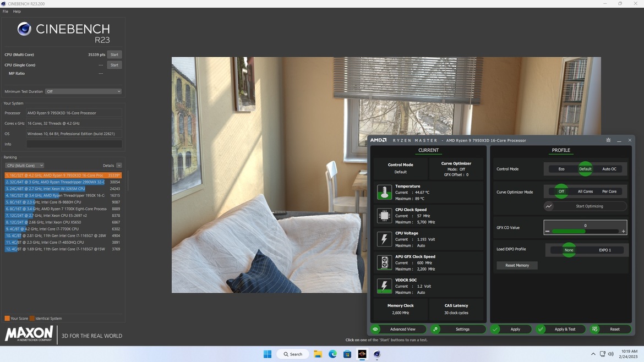Click the Info text field in Cinebench

[74, 144]
